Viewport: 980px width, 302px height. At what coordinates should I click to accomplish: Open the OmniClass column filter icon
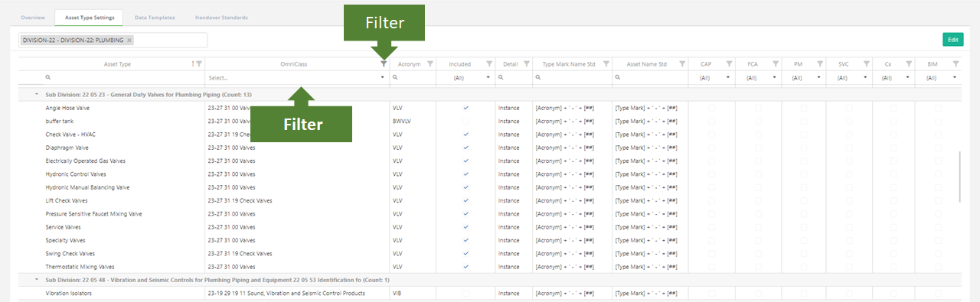[384, 64]
